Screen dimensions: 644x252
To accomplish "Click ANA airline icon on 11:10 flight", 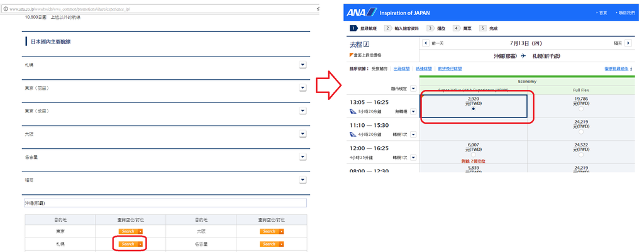I will click(x=353, y=134).
